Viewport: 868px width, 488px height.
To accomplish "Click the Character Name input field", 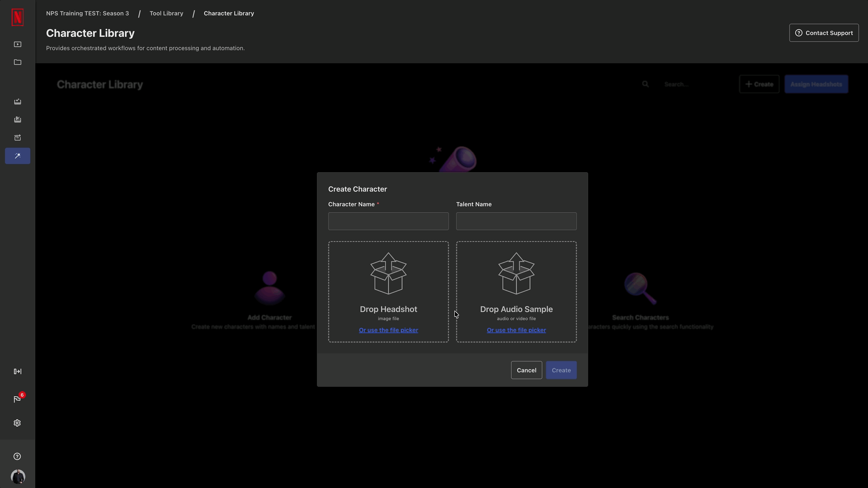I will click(388, 221).
